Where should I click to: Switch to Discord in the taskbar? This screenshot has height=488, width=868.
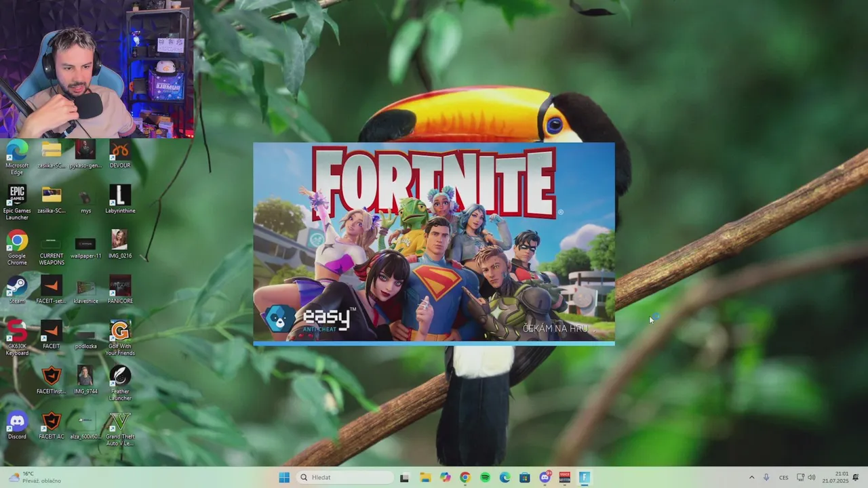545,477
